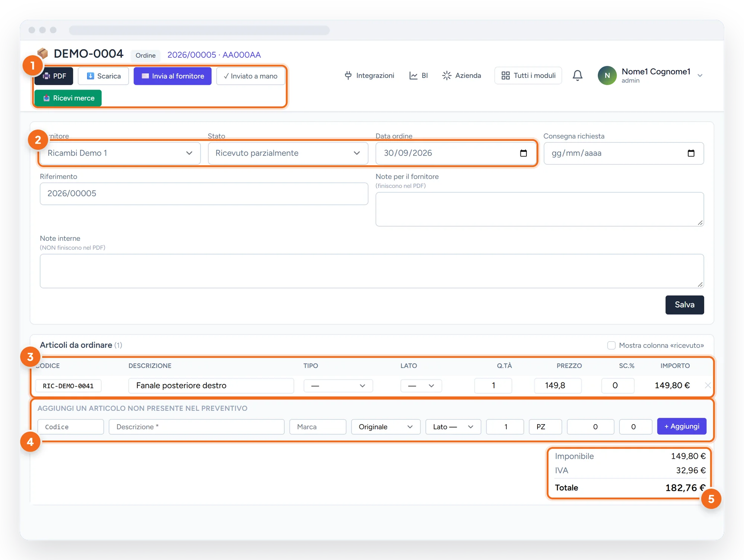Open Integrazioni menu

369,76
